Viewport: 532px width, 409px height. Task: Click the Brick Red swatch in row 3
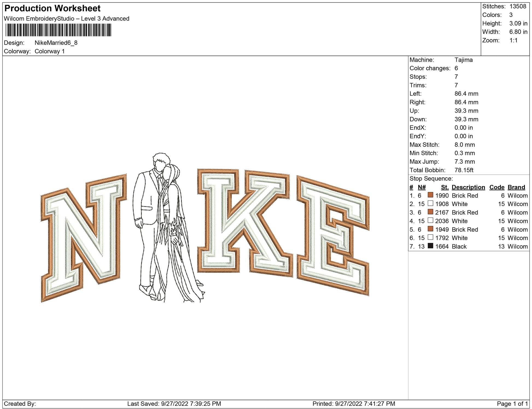point(430,212)
